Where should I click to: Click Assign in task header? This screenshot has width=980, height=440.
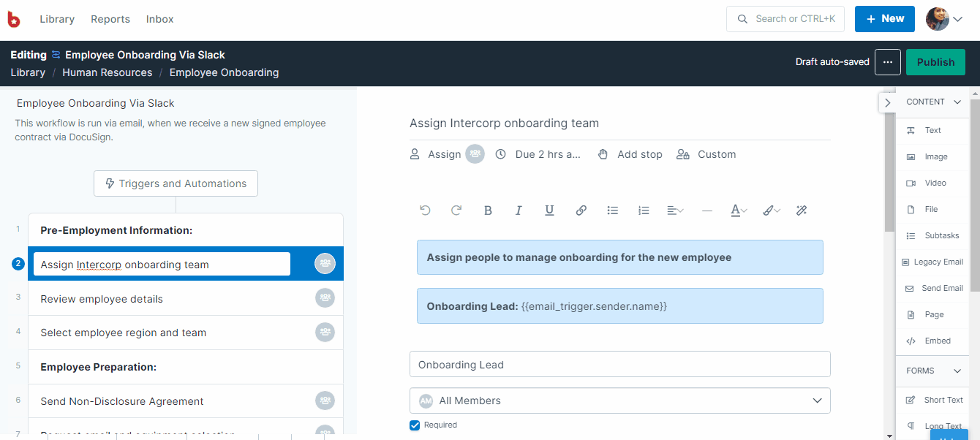pos(435,154)
